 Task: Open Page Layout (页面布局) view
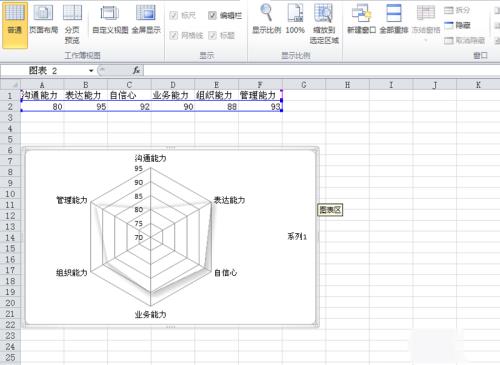(43, 20)
